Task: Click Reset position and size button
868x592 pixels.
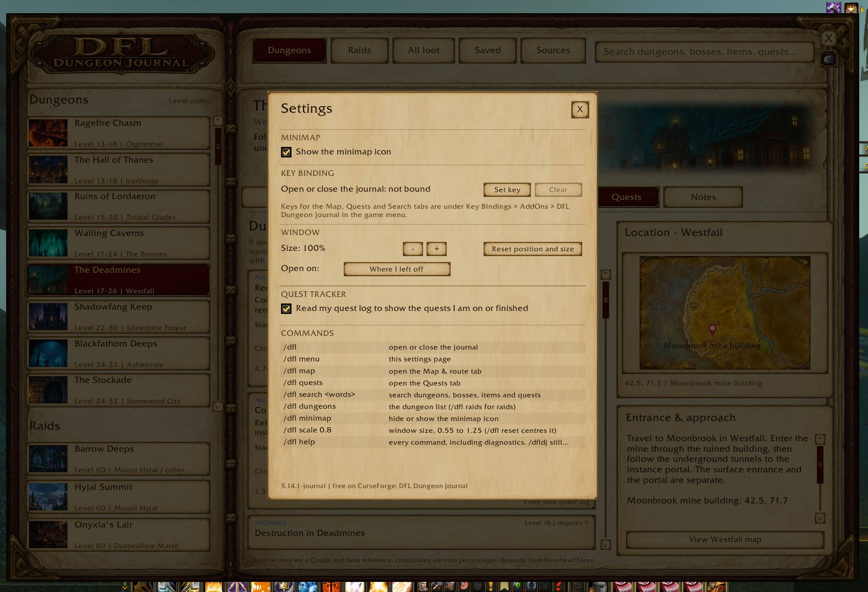Action: 533,249
